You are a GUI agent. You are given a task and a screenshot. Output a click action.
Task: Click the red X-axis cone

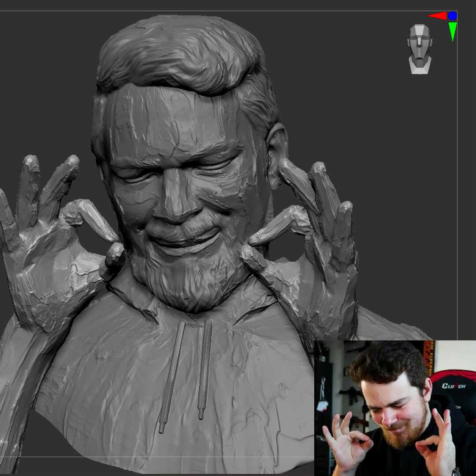[x=437, y=16]
